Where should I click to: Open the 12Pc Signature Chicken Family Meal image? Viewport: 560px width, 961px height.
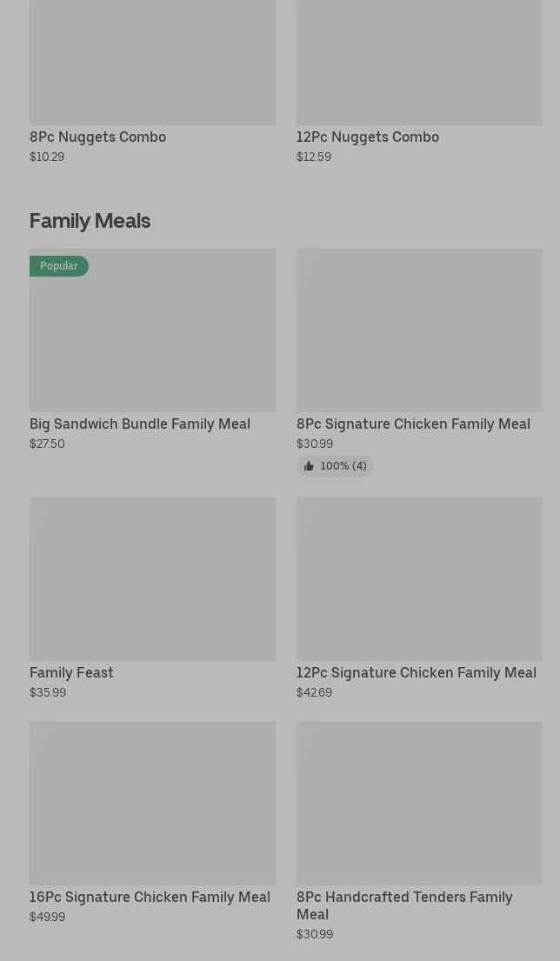click(x=419, y=579)
